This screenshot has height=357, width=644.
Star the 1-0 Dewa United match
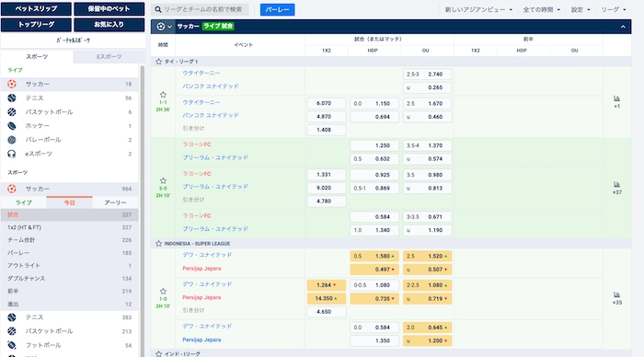(x=163, y=292)
